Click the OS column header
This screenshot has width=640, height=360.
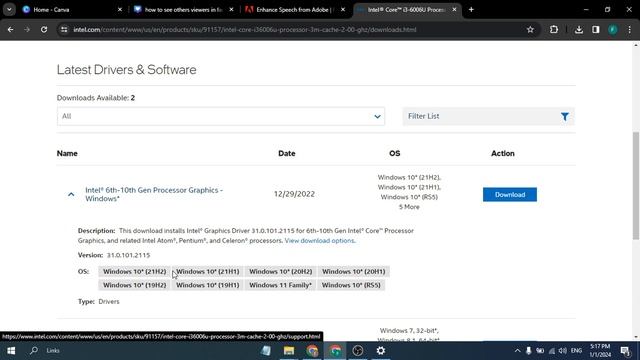[394, 153]
